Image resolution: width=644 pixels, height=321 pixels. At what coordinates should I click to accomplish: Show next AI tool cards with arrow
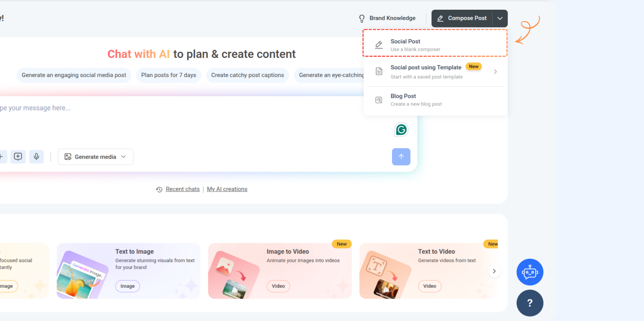494,271
